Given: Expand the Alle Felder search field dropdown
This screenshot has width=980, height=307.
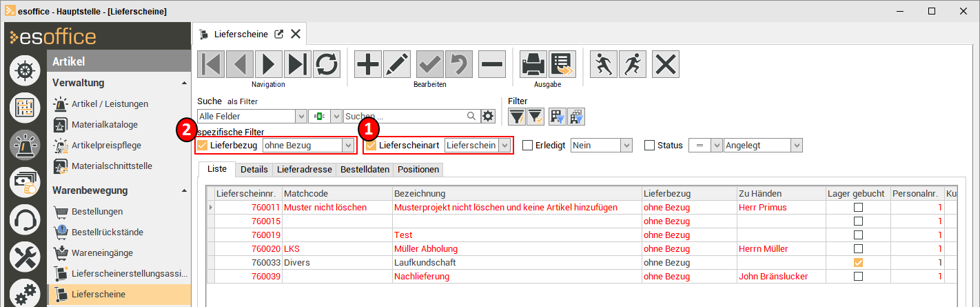Looking at the screenshot, I should [x=300, y=116].
